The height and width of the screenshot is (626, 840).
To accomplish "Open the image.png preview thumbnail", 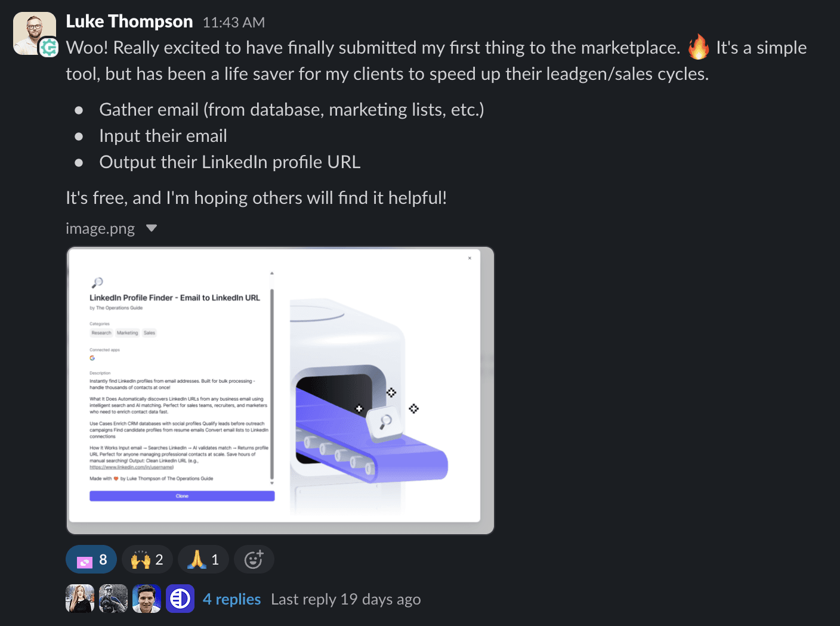I will 280,391.
